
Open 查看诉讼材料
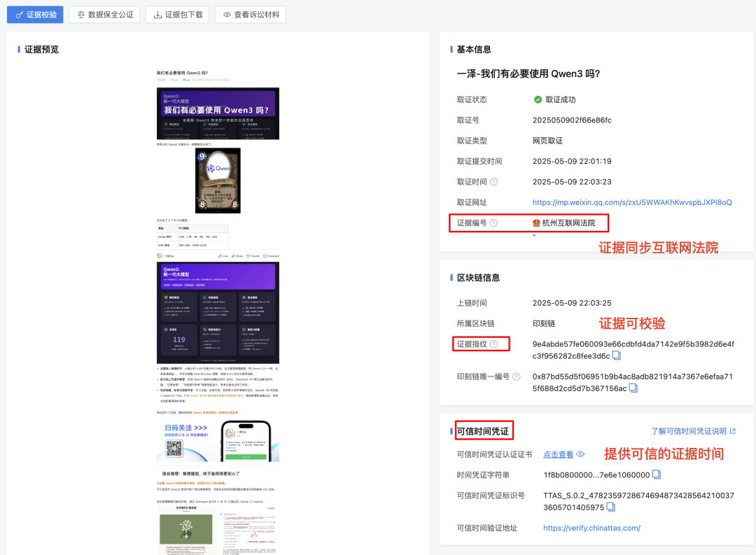(x=250, y=15)
